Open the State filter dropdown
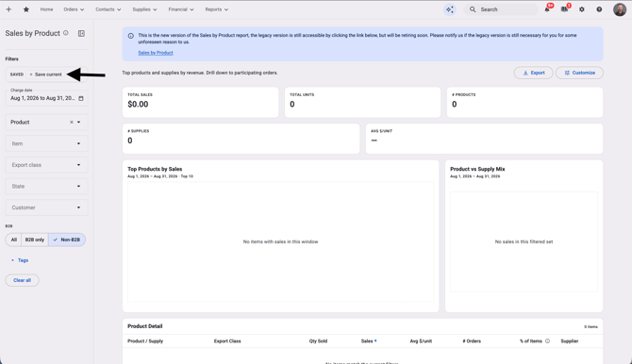632x364 pixels. (47, 186)
